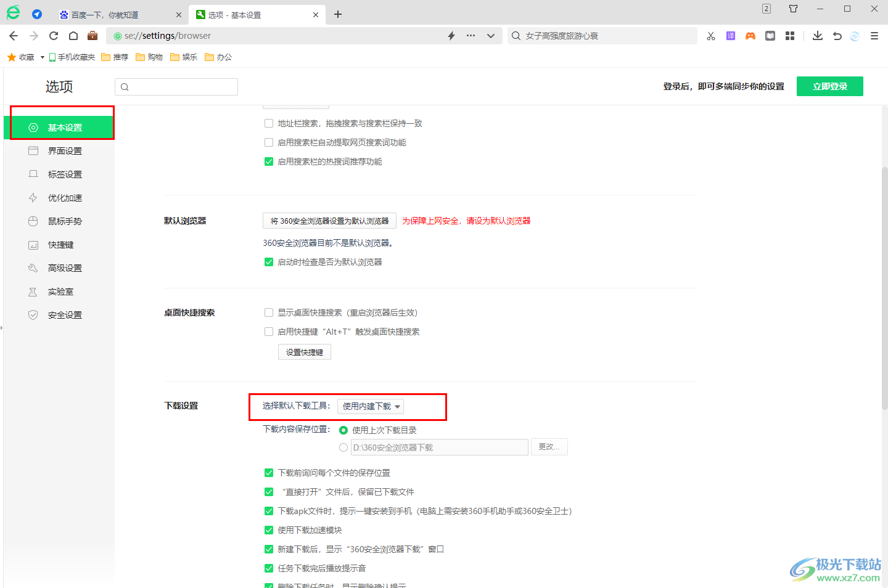Open the briefcase icon in navigation bar

[x=92, y=35]
